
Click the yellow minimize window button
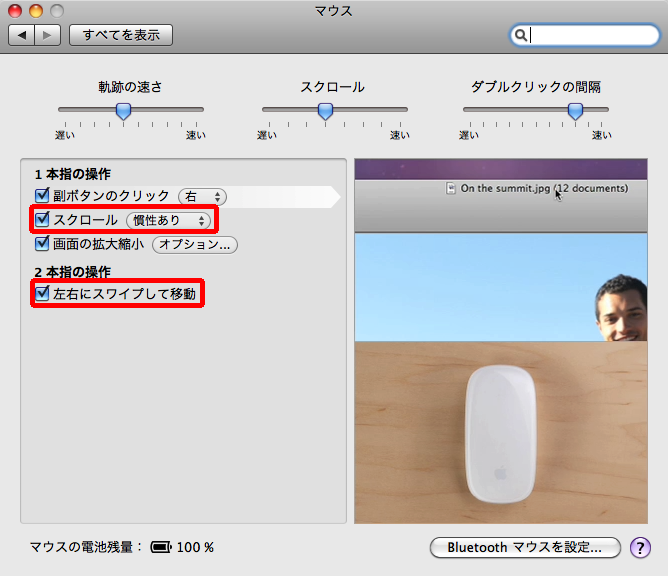tap(36, 11)
